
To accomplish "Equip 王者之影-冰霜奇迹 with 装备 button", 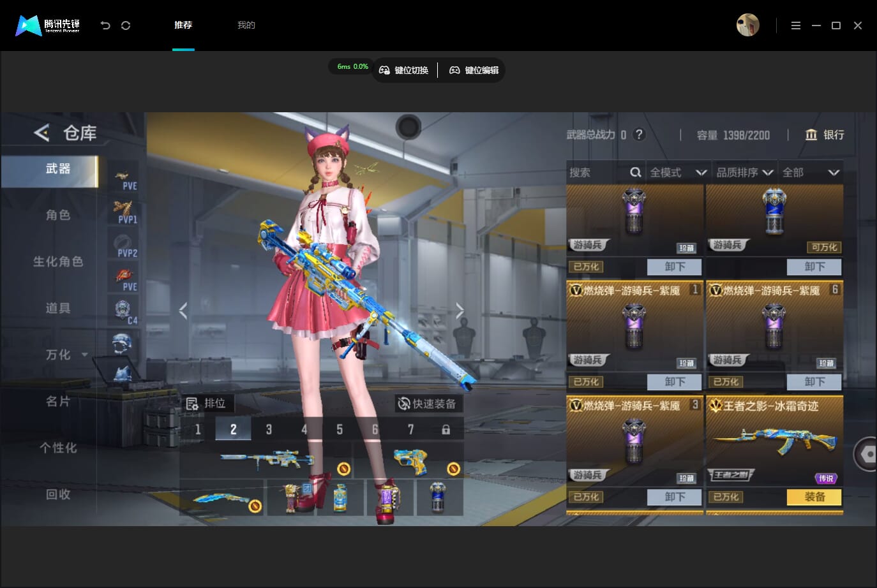I will (x=814, y=497).
